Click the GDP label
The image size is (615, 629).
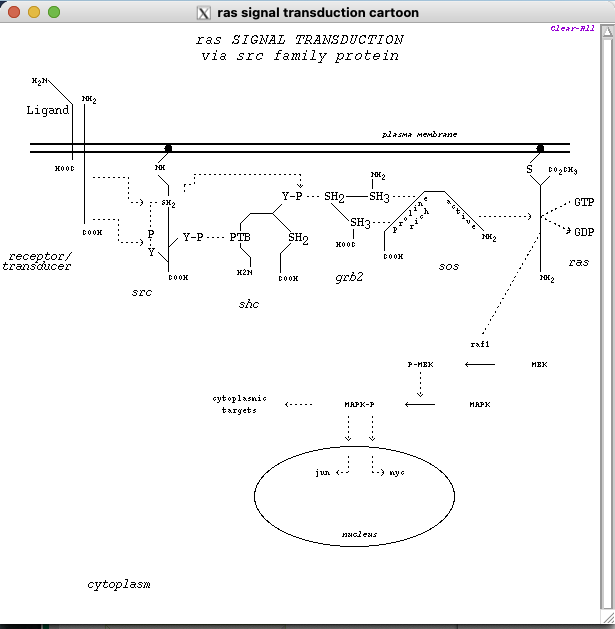pyautogui.click(x=584, y=231)
